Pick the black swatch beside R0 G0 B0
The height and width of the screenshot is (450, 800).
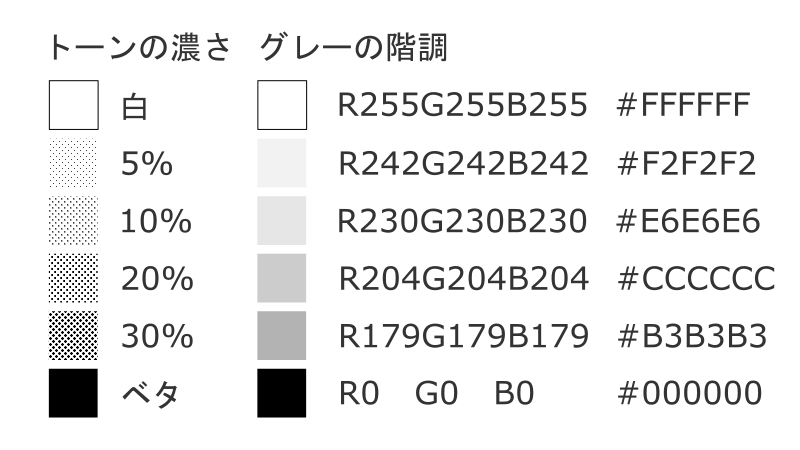pyautogui.click(x=281, y=393)
